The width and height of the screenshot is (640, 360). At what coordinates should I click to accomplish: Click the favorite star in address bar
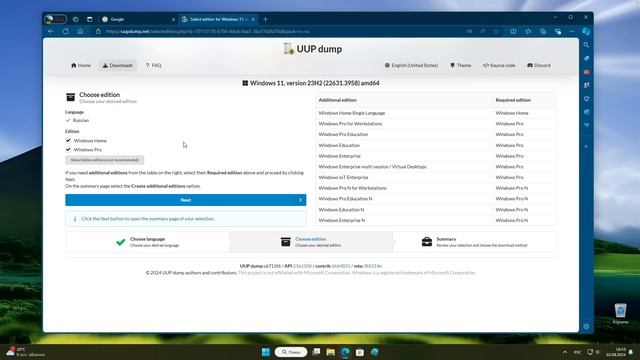[496, 31]
